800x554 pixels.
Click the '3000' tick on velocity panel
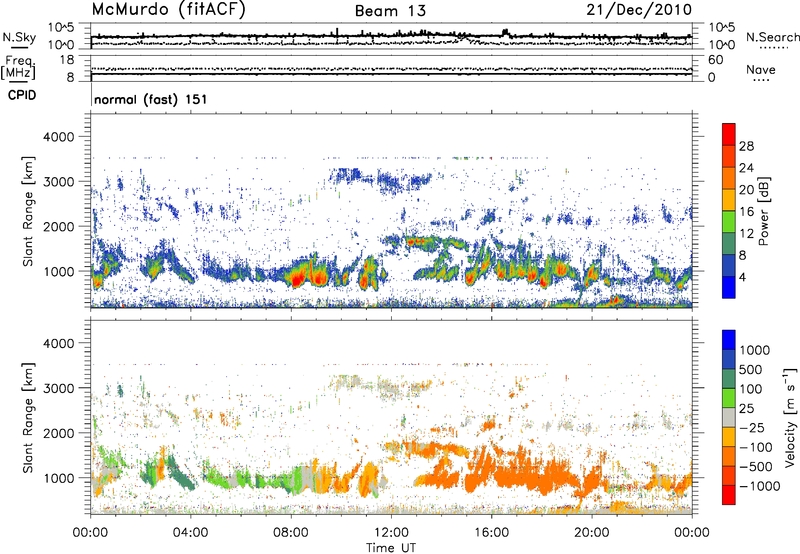58,388
